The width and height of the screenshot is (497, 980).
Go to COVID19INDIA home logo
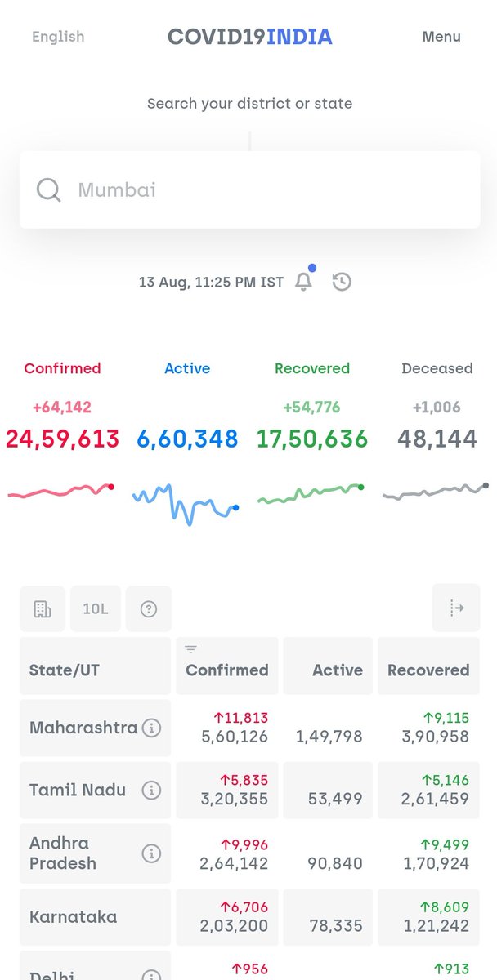250,37
